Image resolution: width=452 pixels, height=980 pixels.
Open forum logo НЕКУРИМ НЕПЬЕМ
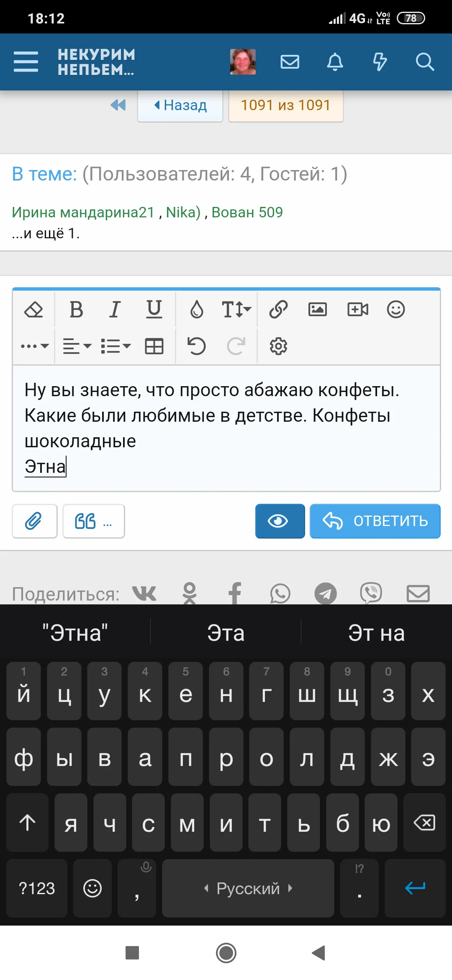pos(96,62)
